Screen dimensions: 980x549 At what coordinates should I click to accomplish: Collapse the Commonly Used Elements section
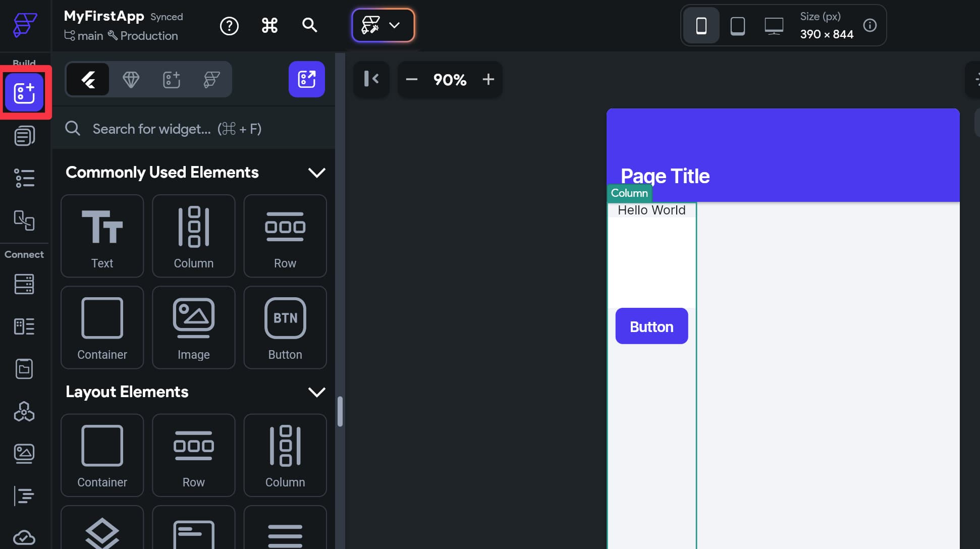316,173
